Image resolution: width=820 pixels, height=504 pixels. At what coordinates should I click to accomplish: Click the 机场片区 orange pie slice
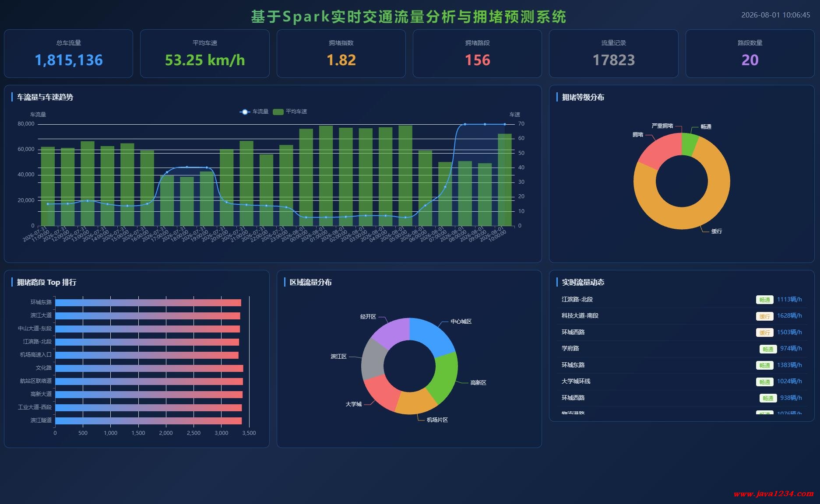click(415, 402)
